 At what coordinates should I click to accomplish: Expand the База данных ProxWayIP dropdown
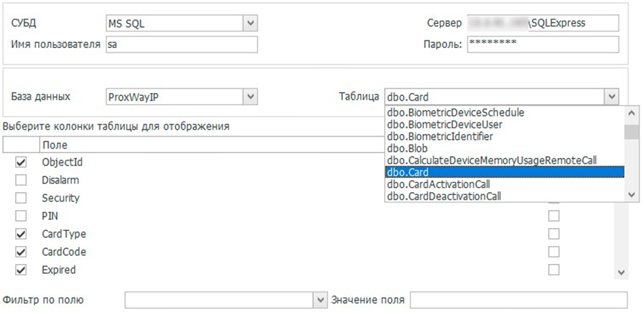[x=249, y=97]
